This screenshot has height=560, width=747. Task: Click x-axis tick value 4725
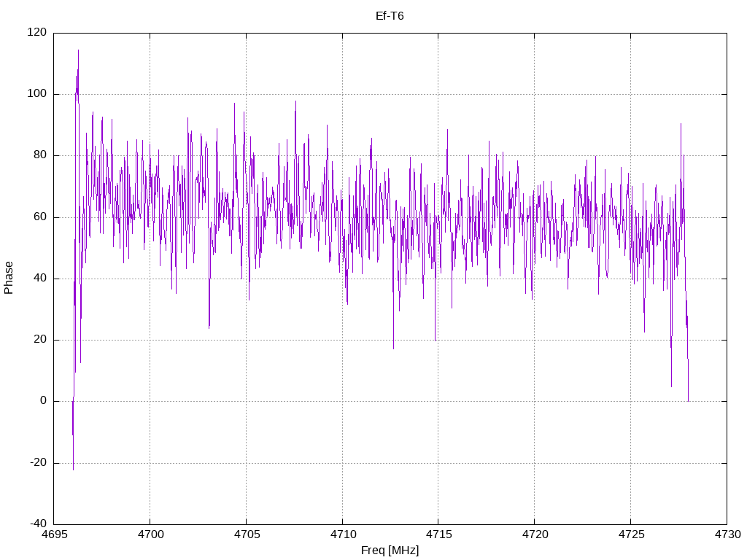click(x=631, y=534)
